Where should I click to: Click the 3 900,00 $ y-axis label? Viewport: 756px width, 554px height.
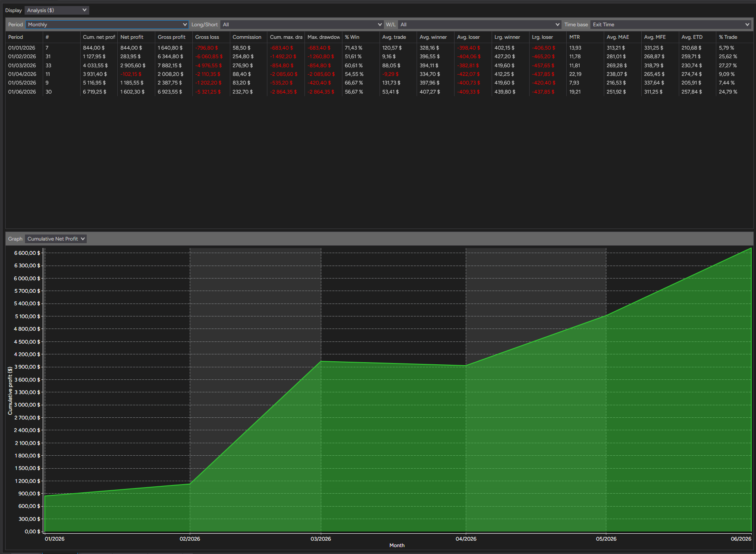(27, 367)
